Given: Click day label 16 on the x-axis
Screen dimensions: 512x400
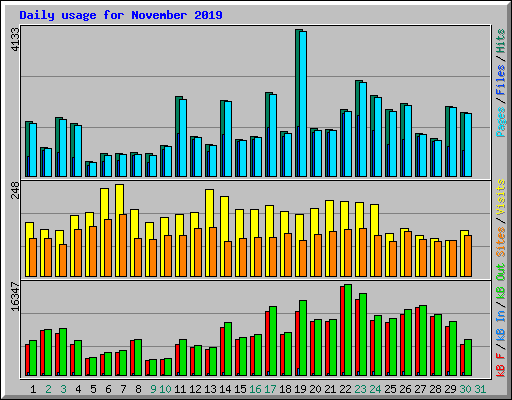Looking at the screenshot, I should click(x=255, y=389).
